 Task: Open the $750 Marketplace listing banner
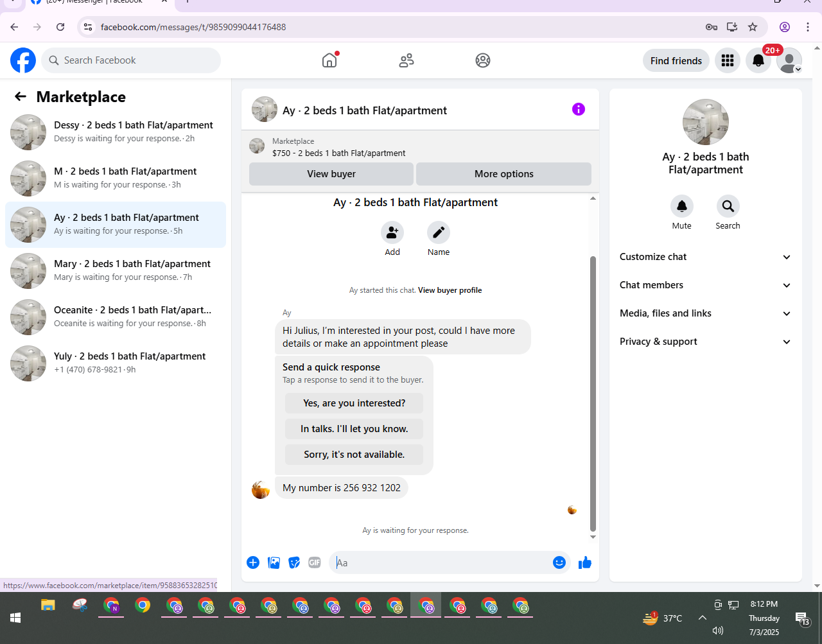pyautogui.click(x=420, y=147)
